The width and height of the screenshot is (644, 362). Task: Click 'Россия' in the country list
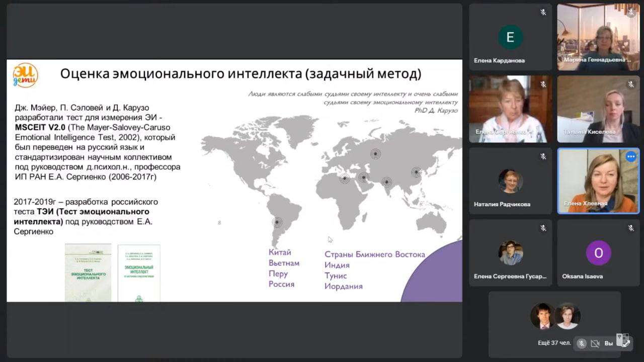281,284
